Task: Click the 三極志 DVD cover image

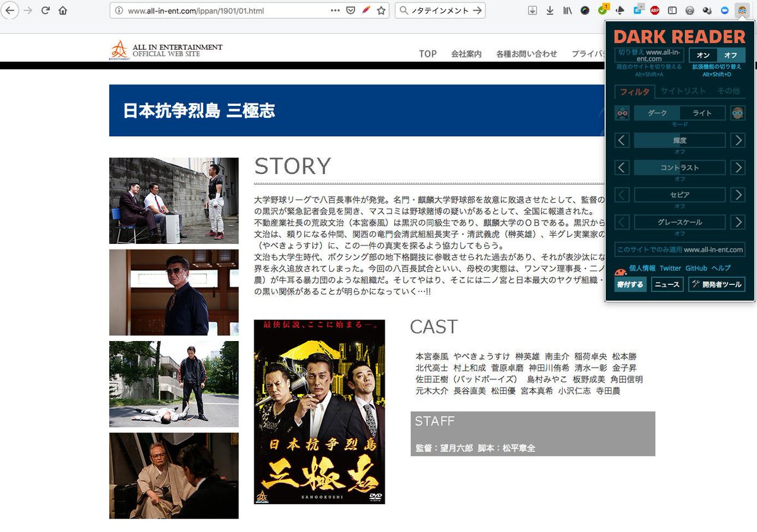Action: coord(320,412)
